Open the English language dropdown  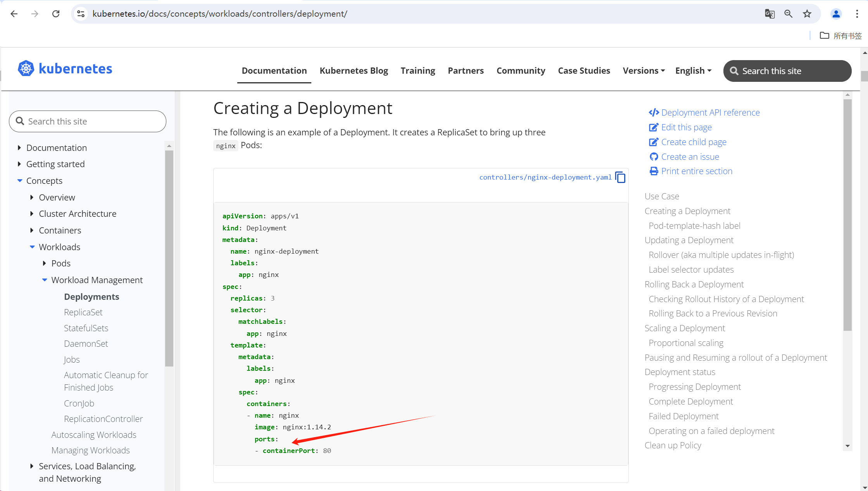[693, 71]
